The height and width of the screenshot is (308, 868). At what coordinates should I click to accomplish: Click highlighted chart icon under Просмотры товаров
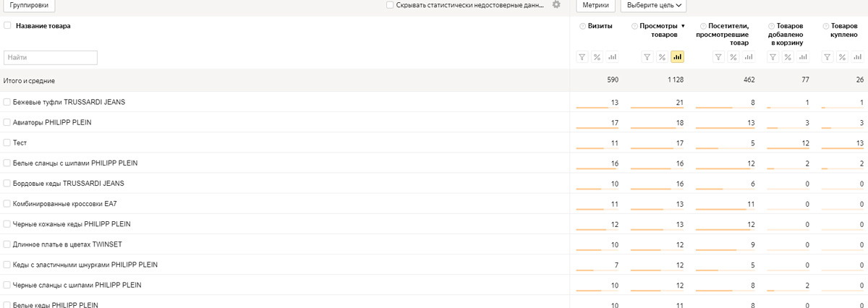677,57
